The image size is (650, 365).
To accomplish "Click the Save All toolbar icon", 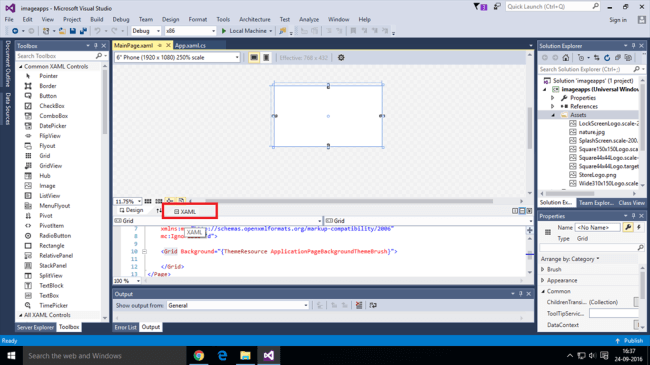I will (83, 31).
